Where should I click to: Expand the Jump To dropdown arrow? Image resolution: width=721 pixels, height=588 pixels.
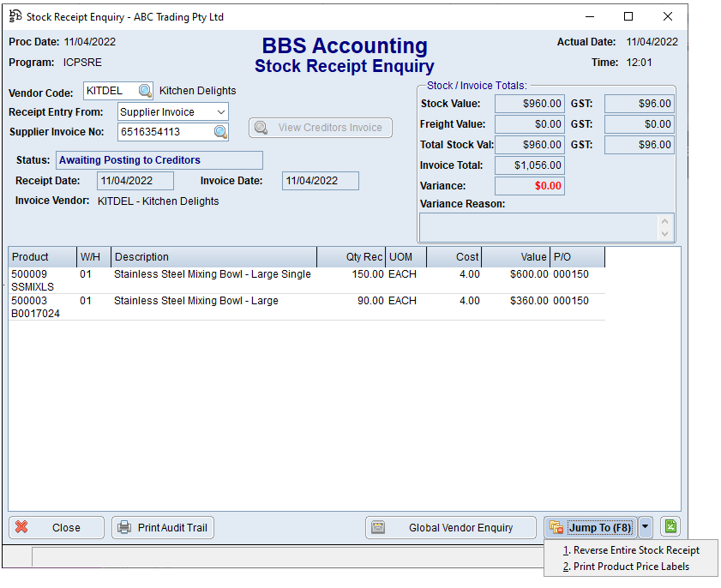645,526
